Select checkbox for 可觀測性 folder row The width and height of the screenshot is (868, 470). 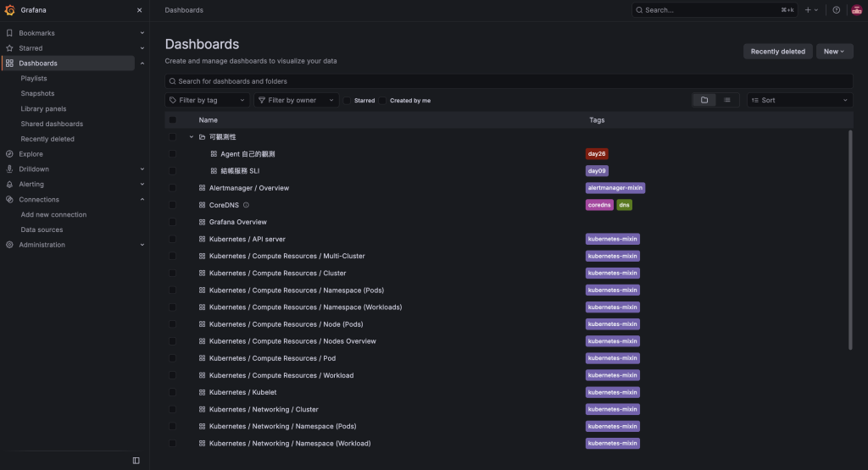pos(173,137)
